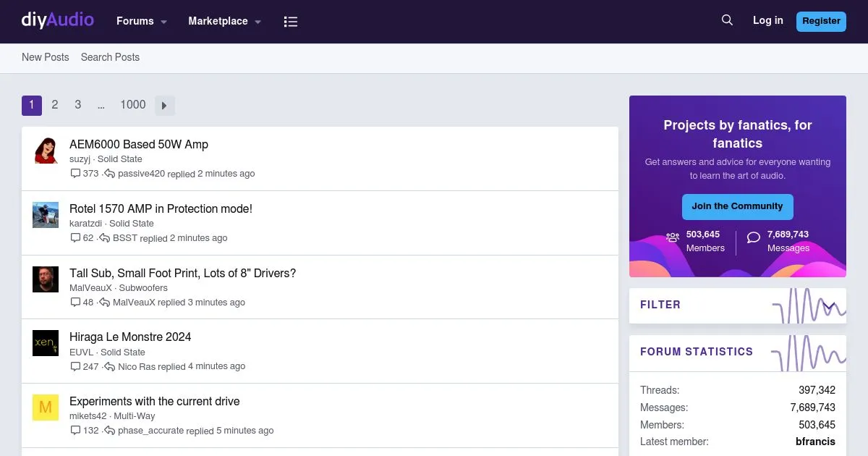Open thread Rotel 1570 AMP in Protection mode
Screen dimensions: 868x456
tap(161, 208)
